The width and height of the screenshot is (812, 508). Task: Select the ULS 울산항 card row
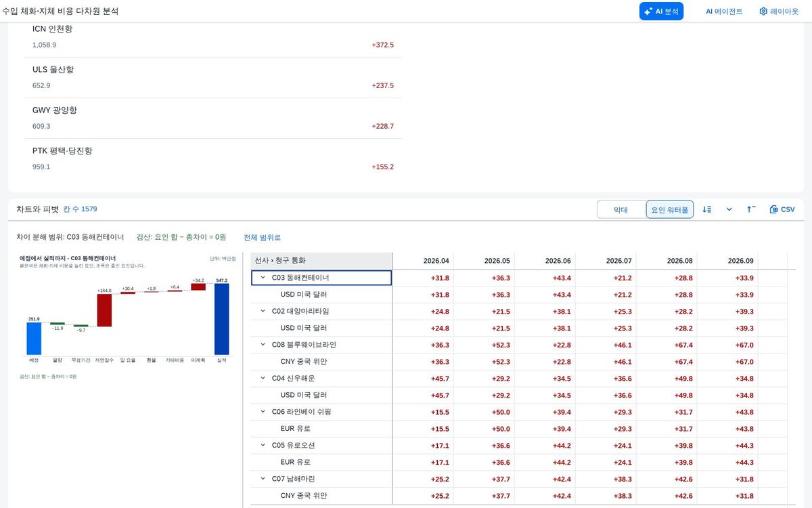[x=213, y=78]
